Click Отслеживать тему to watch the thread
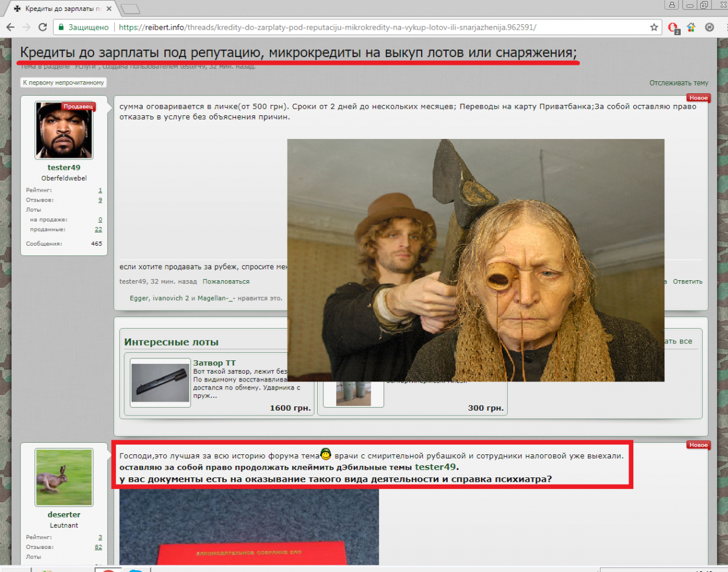728x572 pixels. coord(678,83)
